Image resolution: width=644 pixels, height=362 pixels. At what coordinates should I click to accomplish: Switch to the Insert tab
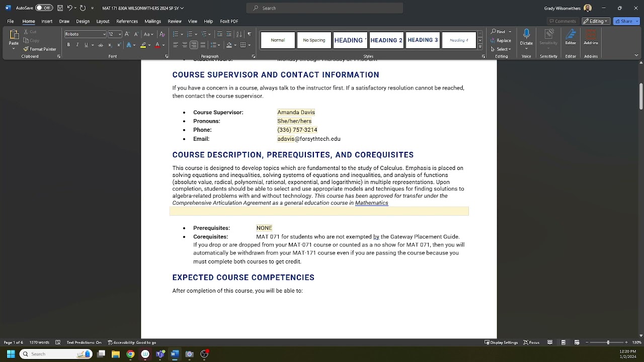[x=47, y=21]
